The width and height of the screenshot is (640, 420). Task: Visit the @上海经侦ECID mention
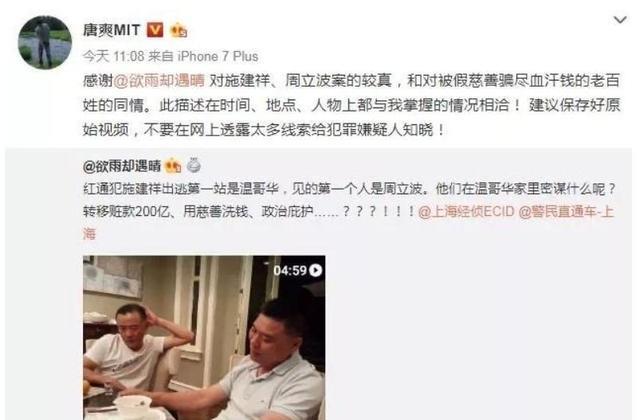coord(466,211)
